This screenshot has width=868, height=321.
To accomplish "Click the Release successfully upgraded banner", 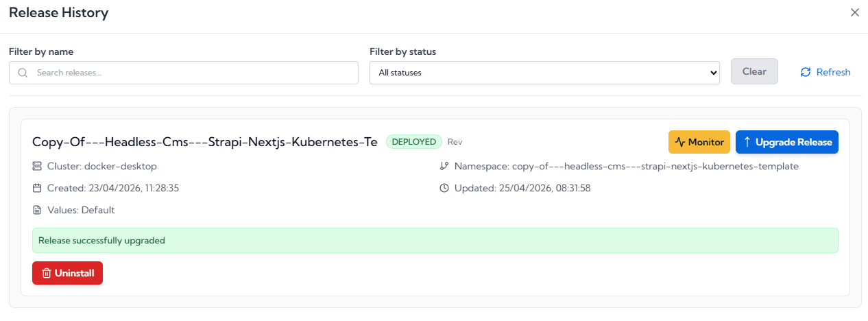I will click(435, 241).
